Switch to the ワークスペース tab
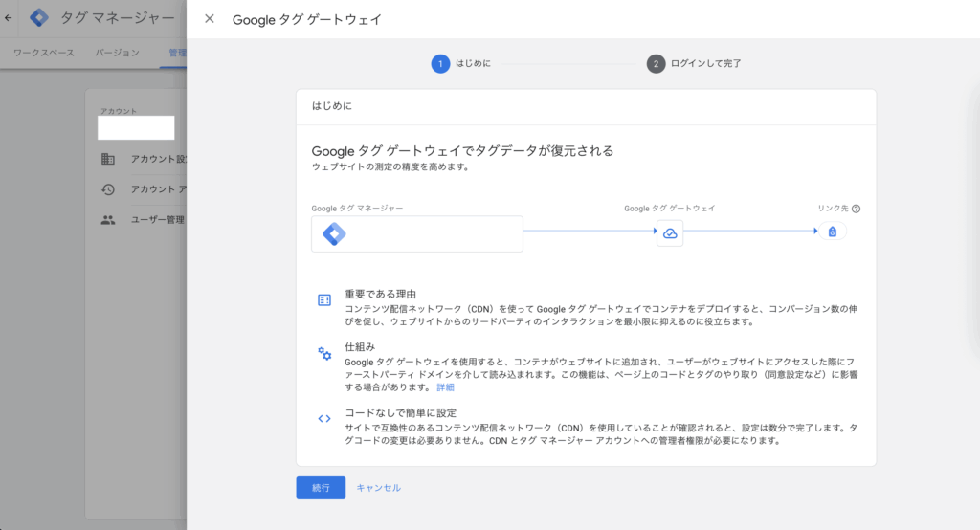This screenshot has height=530, width=980. click(44, 53)
